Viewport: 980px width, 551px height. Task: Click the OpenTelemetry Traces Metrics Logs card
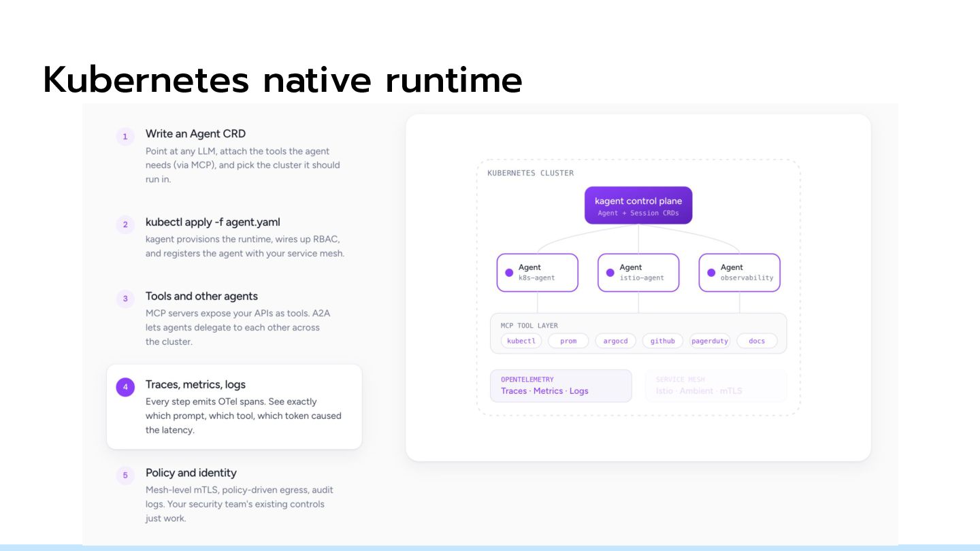(561, 386)
